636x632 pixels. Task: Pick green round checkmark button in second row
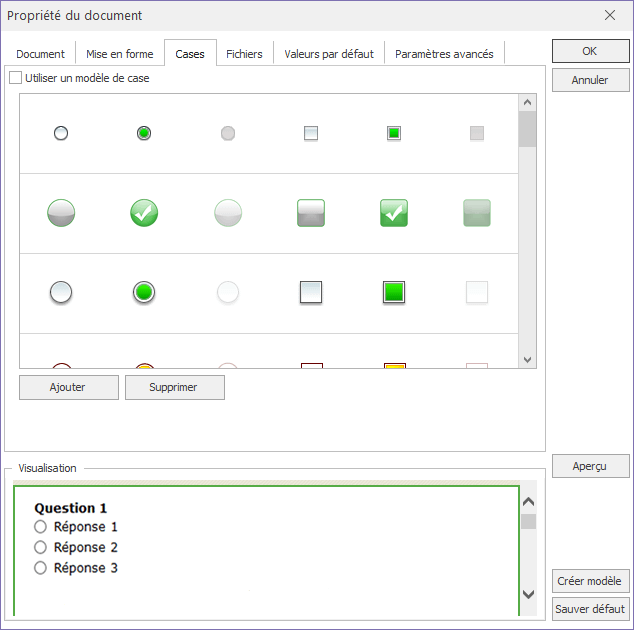click(144, 213)
